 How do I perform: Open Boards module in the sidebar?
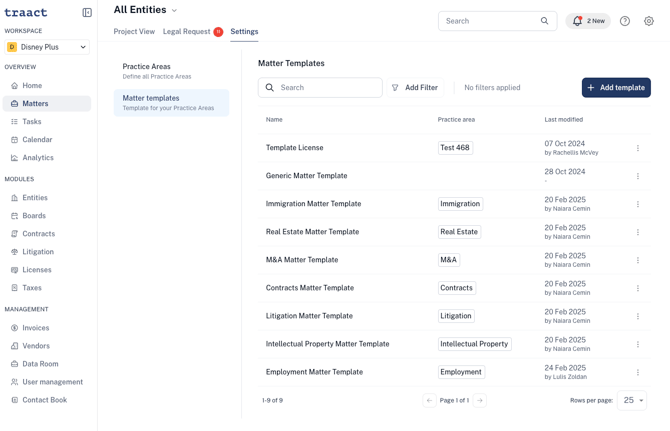pyautogui.click(x=47, y=215)
